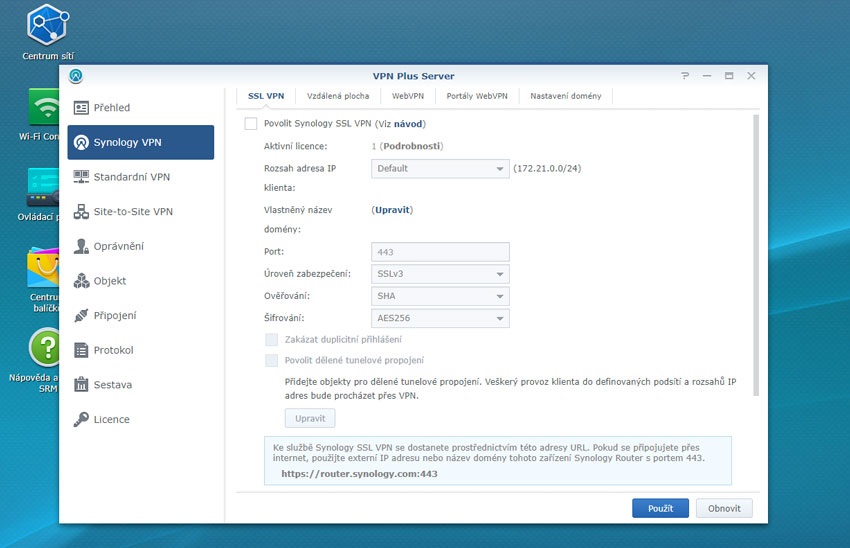The image size is (850, 548).
Task: Open Centrum balíčků desktop icon
Action: [x=43, y=267]
